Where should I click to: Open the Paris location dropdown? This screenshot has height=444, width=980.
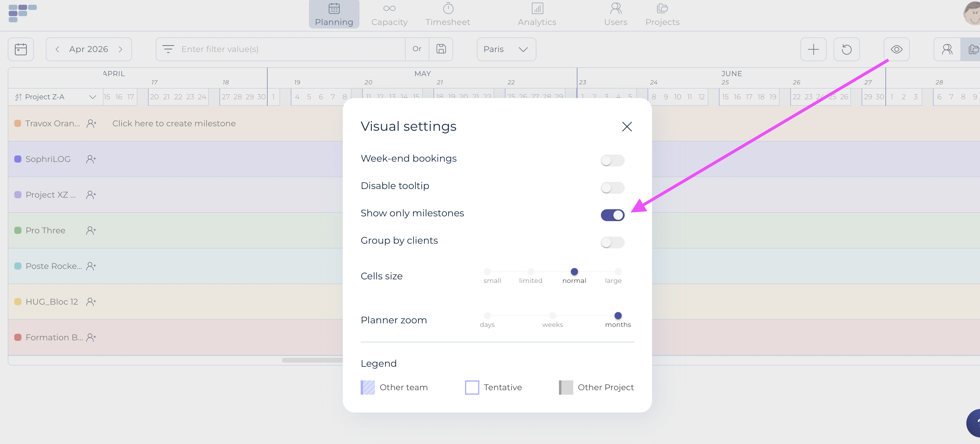tap(506, 49)
